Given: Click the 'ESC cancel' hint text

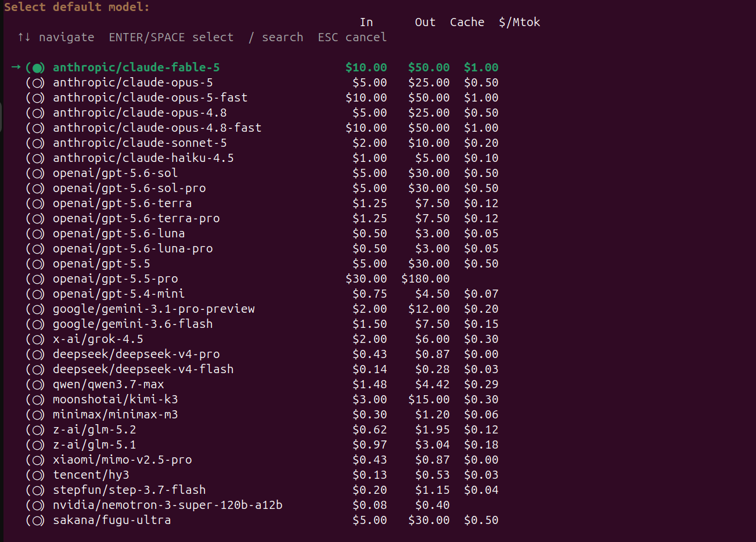Looking at the screenshot, I should 352,37.
